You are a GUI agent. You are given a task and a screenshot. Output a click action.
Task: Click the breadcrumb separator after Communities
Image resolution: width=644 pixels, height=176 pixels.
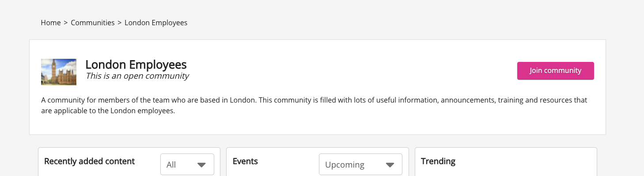pos(120,23)
